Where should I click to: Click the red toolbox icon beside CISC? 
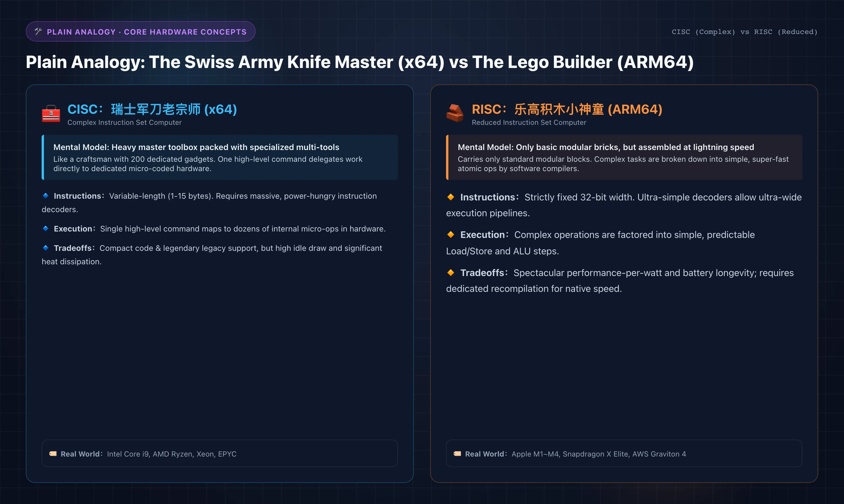[51, 114]
